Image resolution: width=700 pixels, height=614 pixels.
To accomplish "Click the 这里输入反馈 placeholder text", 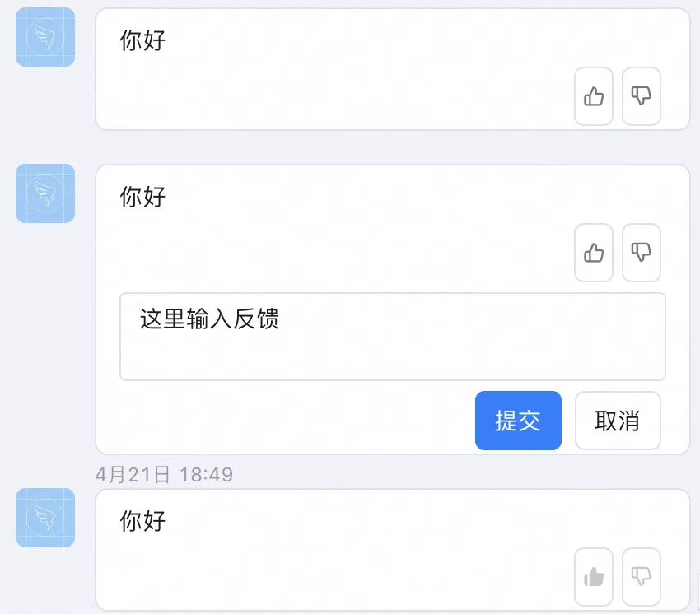I will 209,319.
